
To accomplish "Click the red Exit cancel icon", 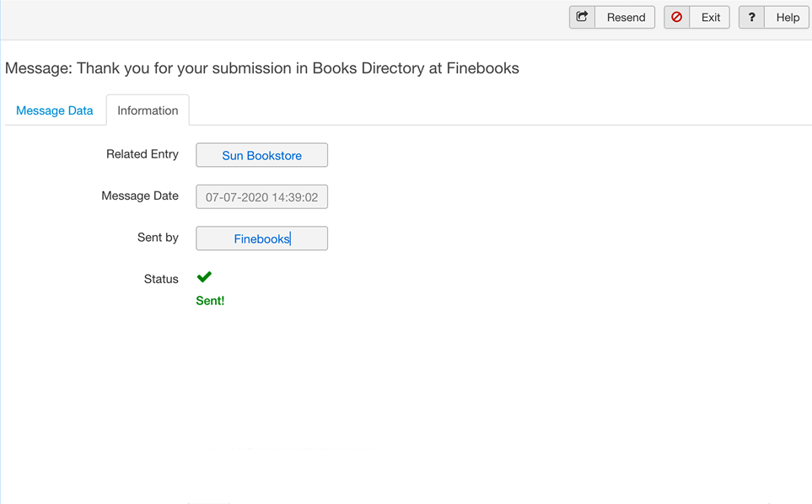I will [676, 17].
